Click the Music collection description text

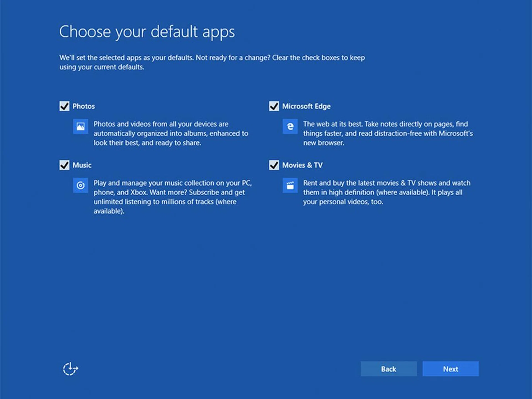tap(172, 197)
